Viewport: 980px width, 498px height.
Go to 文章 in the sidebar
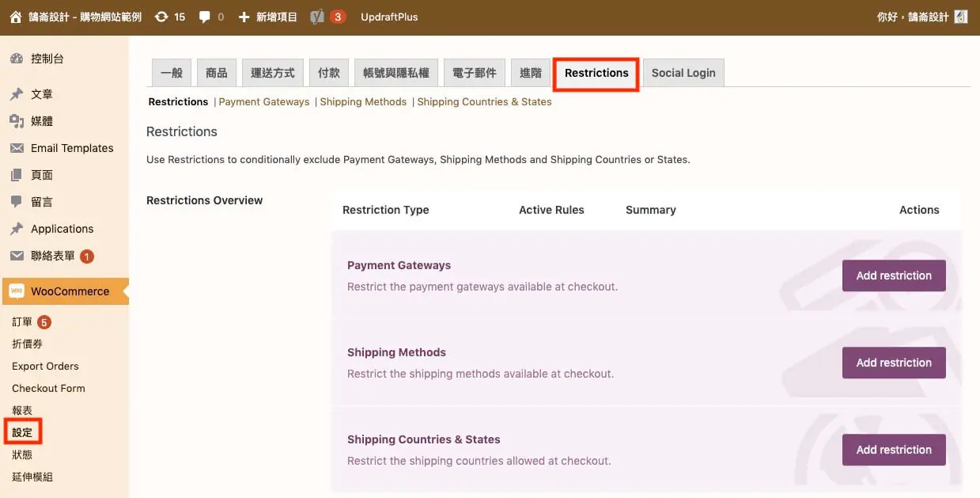(x=42, y=94)
